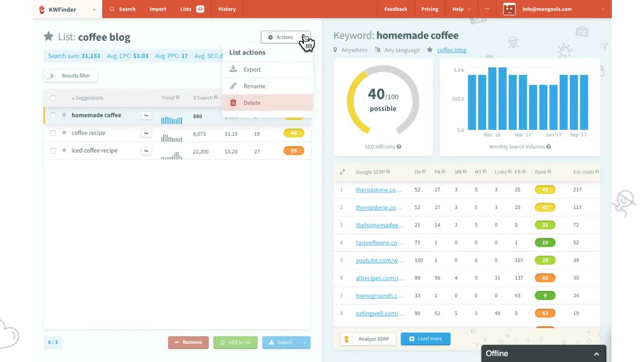The image size is (644, 362).
Task: Open the youtube.com SERP result link
Action: pyautogui.click(x=380, y=260)
